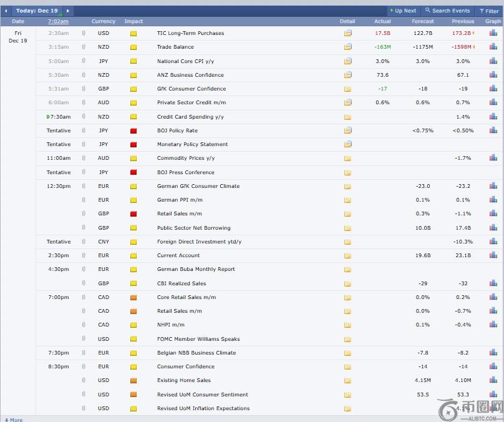The height and width of the screenshot is (422, 504).
Task: Go to next day using right arrow
Action: coord(67,11)
